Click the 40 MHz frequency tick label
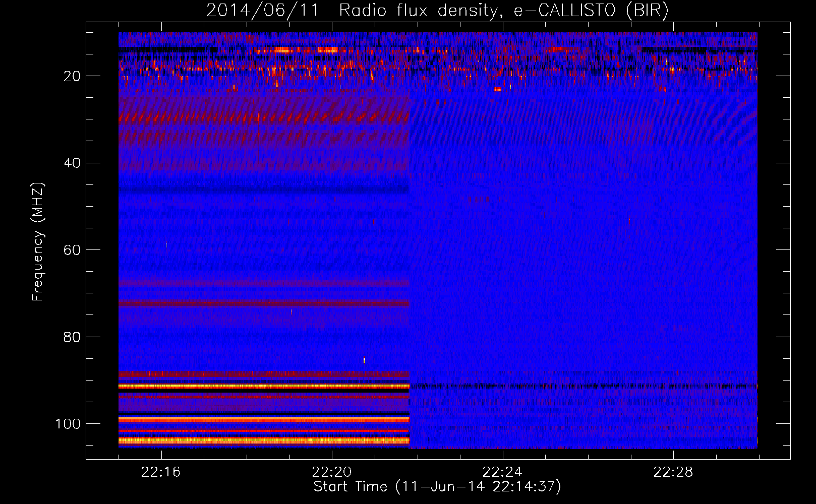The height and width of the screenshot is (504, 816). click(x=73, y=163)
